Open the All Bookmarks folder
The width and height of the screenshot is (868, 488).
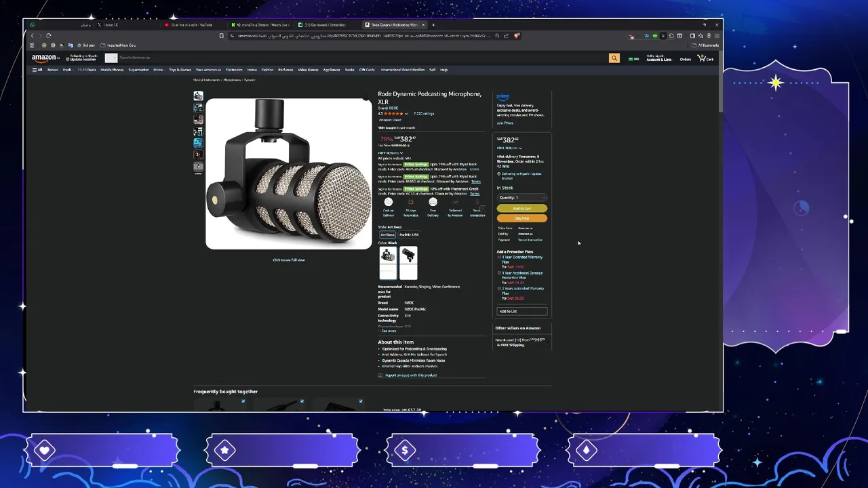tap(705, 45)
